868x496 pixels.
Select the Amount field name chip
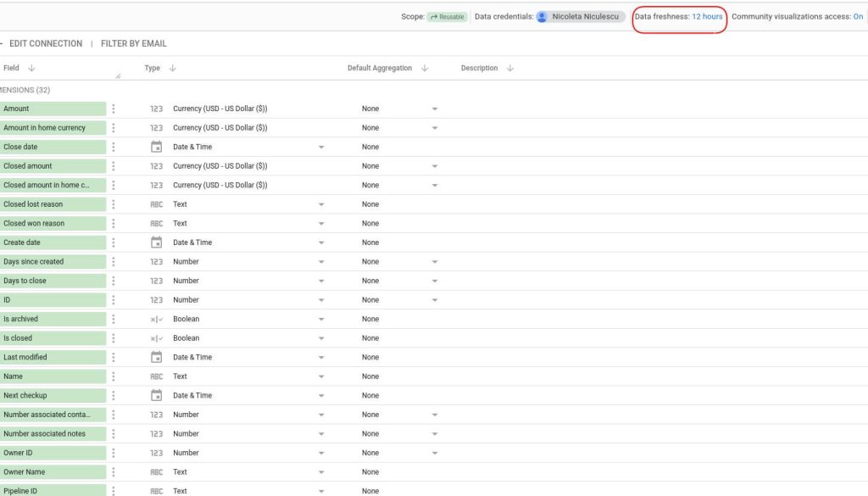click(x=53, y=108)
